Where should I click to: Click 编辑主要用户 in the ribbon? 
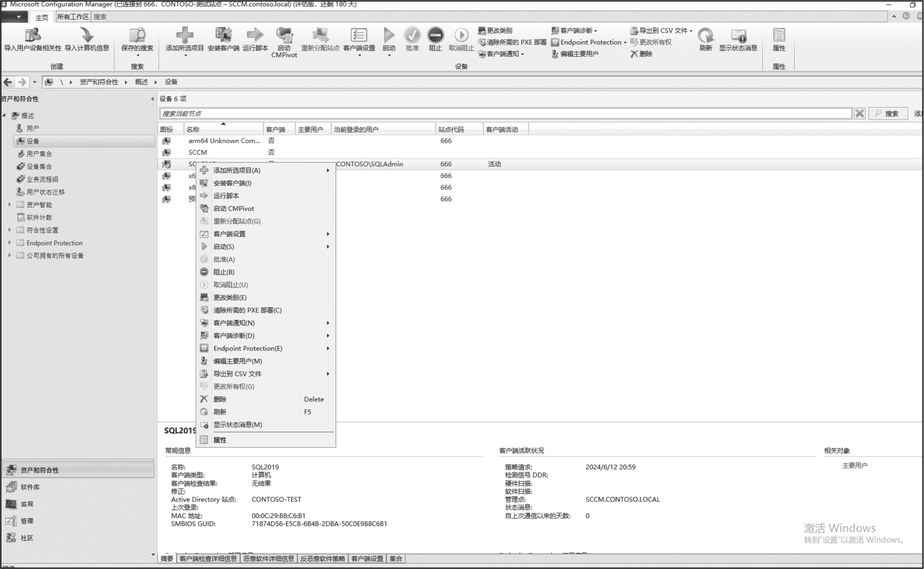(574, 54)
